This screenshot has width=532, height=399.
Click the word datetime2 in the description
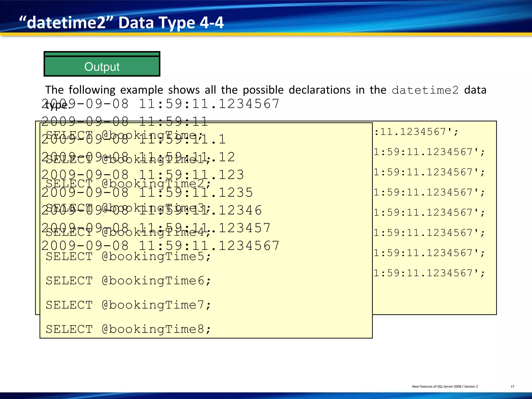click(425, 90)
